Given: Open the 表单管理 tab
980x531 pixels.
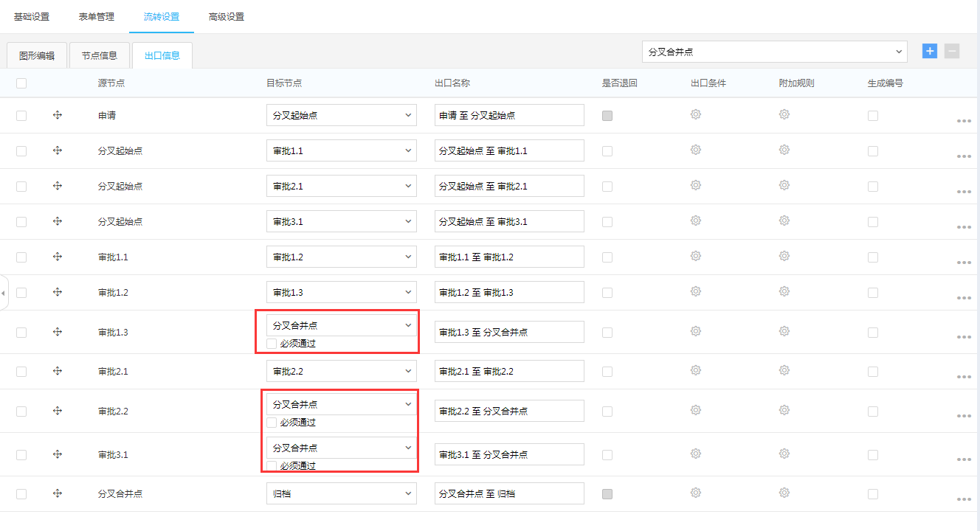Looking at the screenshot, I should [x=97, y=17].
